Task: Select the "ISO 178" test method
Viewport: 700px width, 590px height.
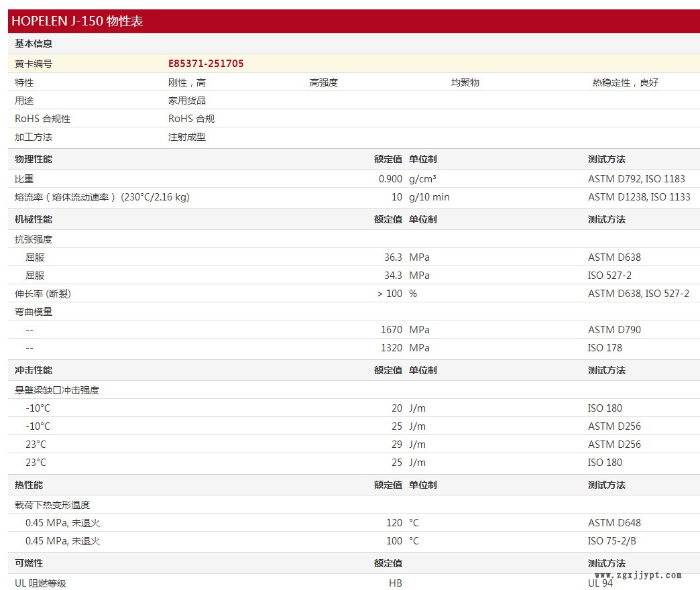Action: [605, 348]
